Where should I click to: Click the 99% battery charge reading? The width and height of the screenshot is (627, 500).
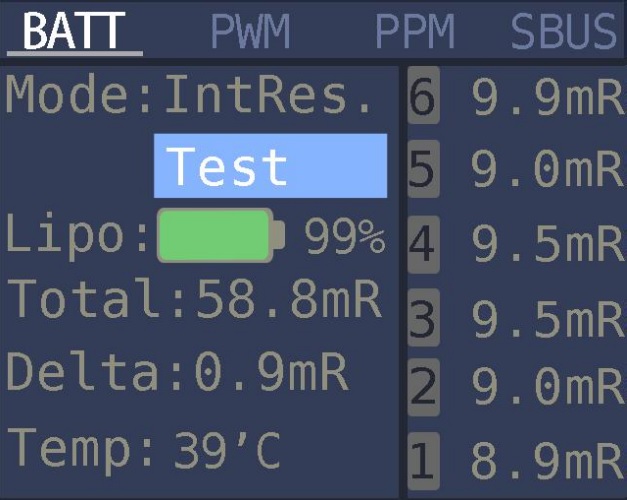tap(345, 236)
